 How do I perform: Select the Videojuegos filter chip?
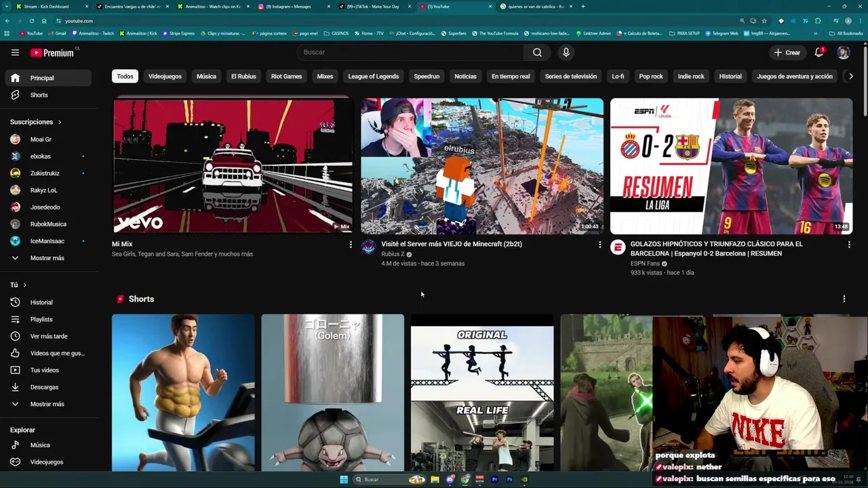[165, 77]
